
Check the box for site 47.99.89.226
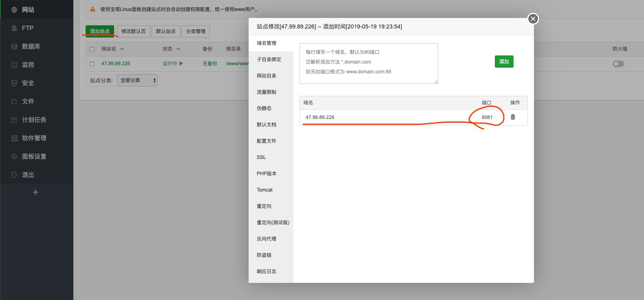[x=92, y=64]
